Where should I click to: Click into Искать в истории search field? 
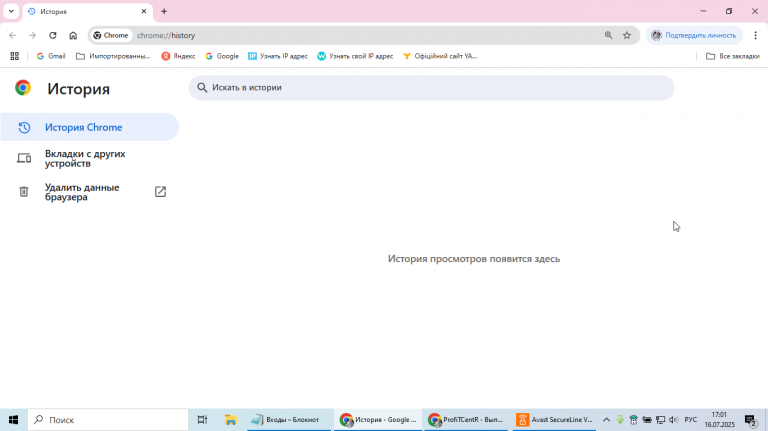pos(432,88)
